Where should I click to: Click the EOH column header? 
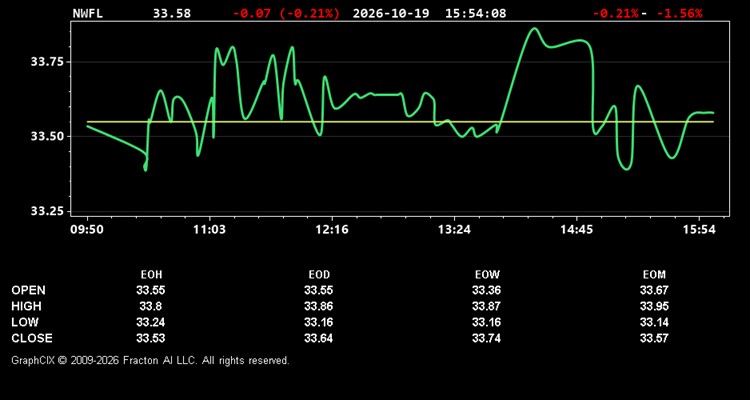click(151, 275)
